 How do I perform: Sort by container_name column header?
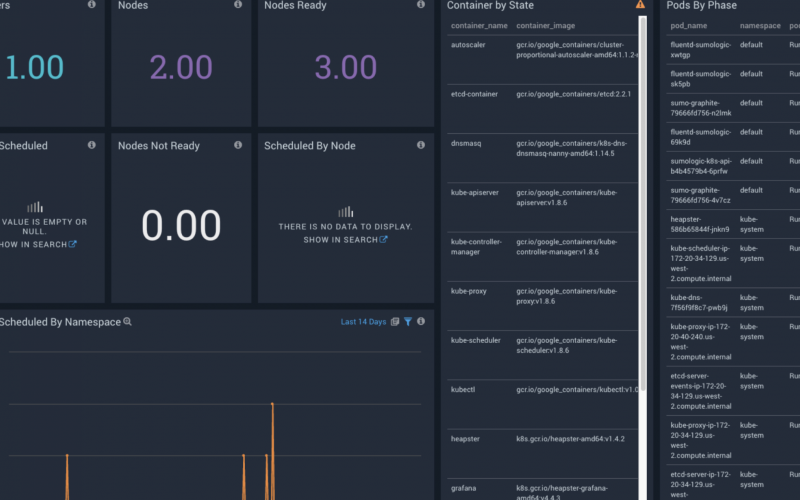coord(479,25)
